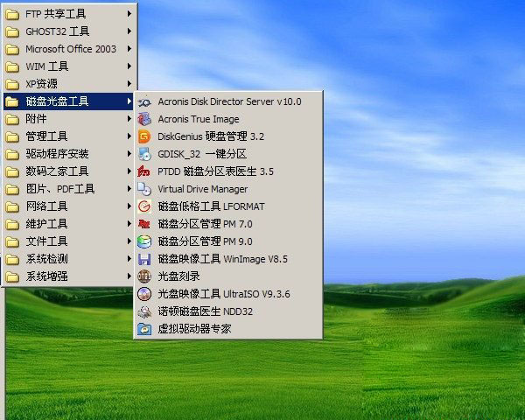Click the UltraISO disc icon
Viewport: 525px width, 420px height.
click(144, 294)
